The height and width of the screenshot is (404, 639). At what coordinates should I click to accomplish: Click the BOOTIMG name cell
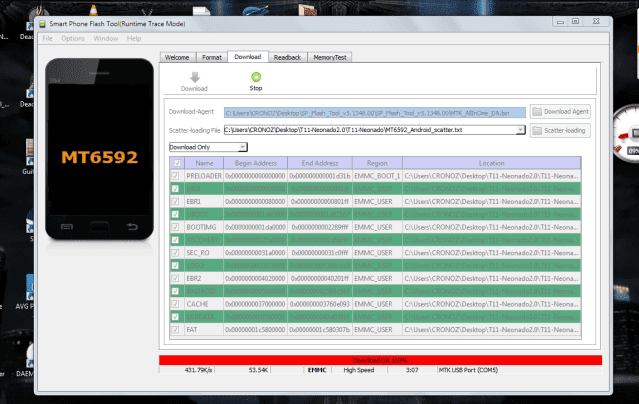[204, 227]
